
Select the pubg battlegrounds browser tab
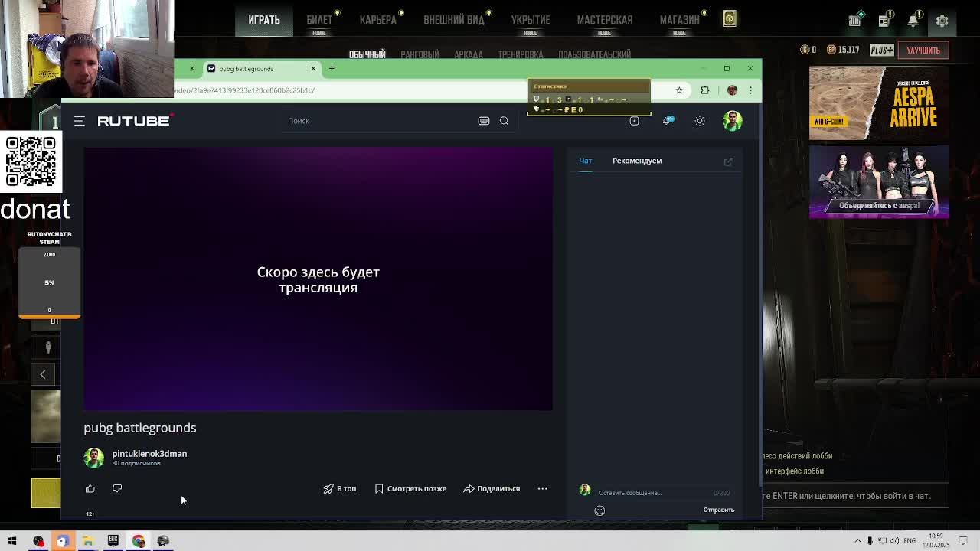click(261, 69)
